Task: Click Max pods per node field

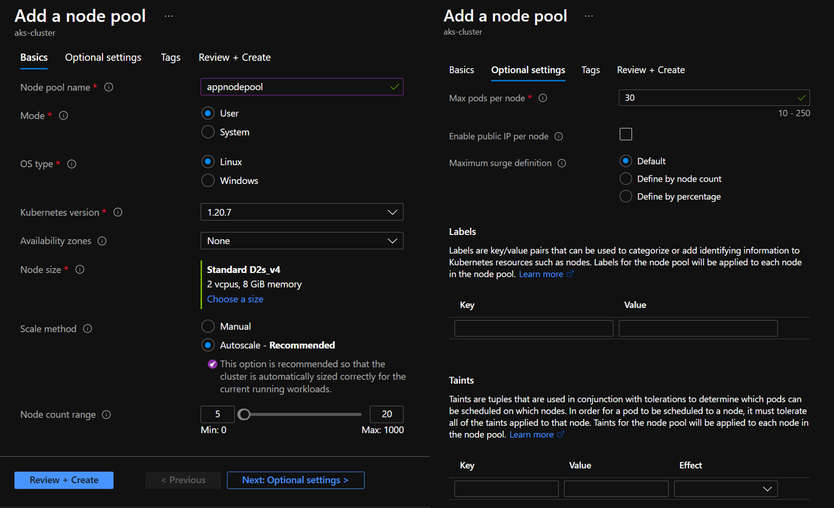Action: 714,97
